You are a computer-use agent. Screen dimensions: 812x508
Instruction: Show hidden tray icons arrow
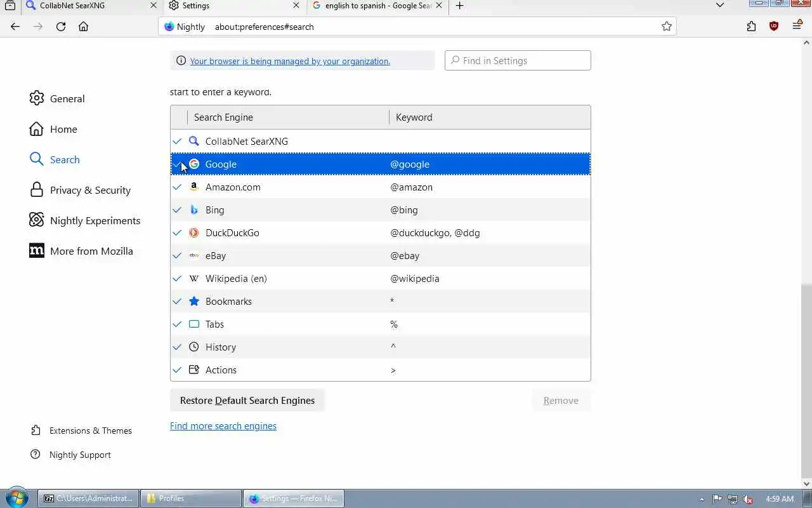point(702,499)
